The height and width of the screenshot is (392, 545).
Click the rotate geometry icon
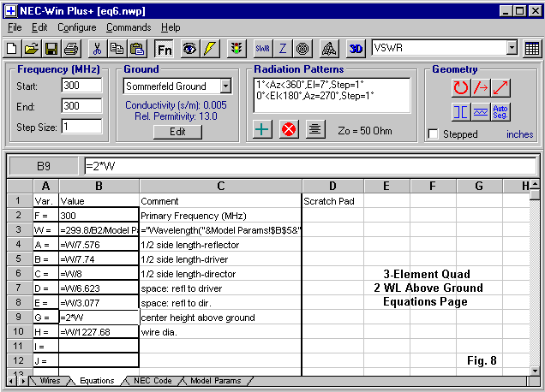pos(461,87)
